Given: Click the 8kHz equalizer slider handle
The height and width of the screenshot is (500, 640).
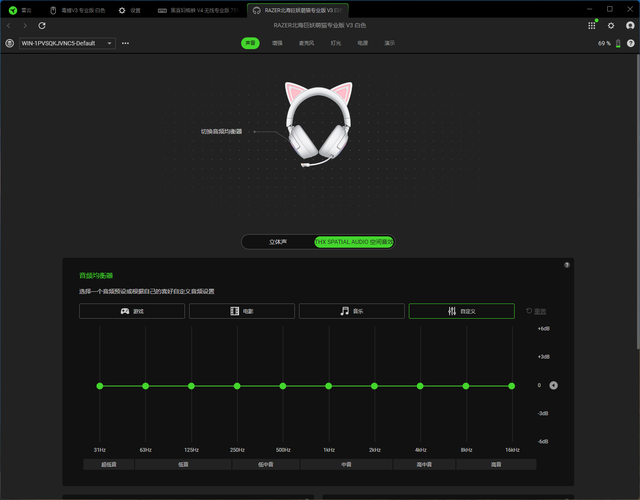Looking at the screenshot, I should pos(466,386).
